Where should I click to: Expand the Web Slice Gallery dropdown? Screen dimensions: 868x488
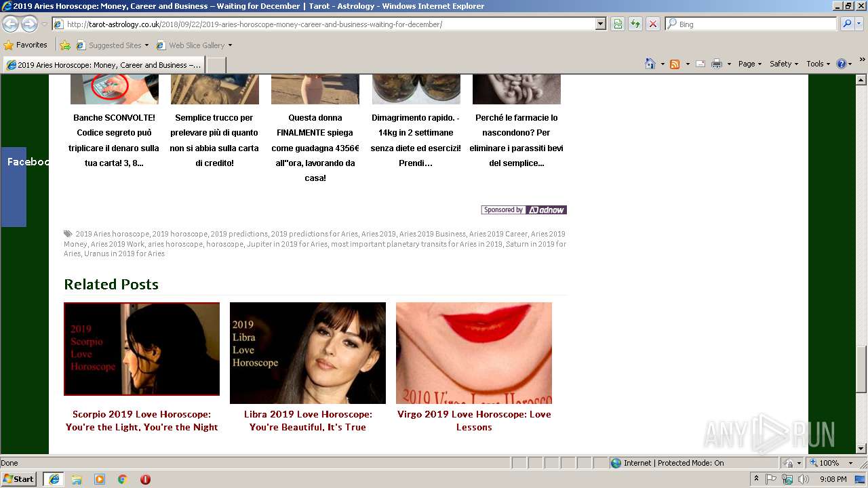(x=230, y=45)
